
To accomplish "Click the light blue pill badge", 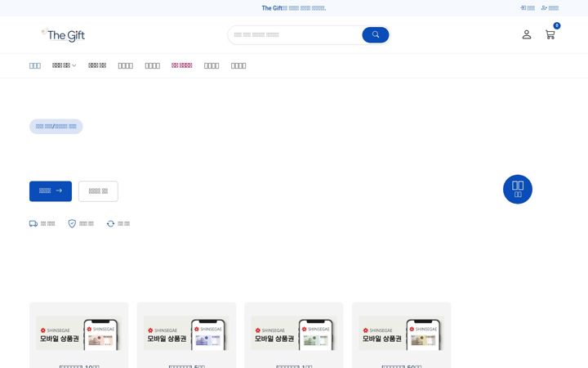I will tap(56, 127).
